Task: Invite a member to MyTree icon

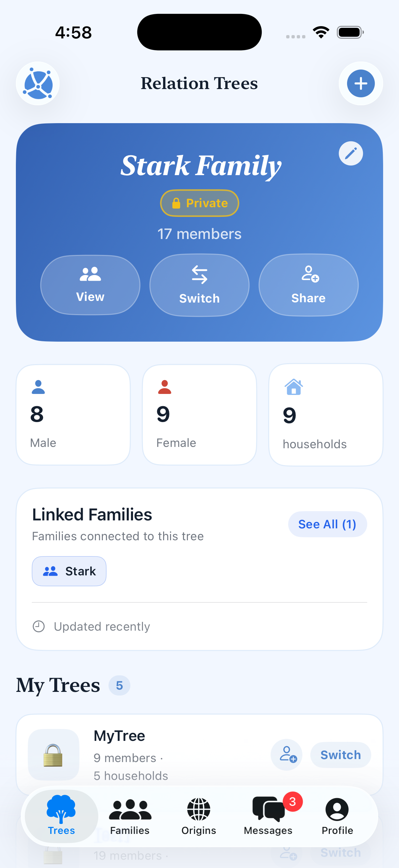Action: 287,754
